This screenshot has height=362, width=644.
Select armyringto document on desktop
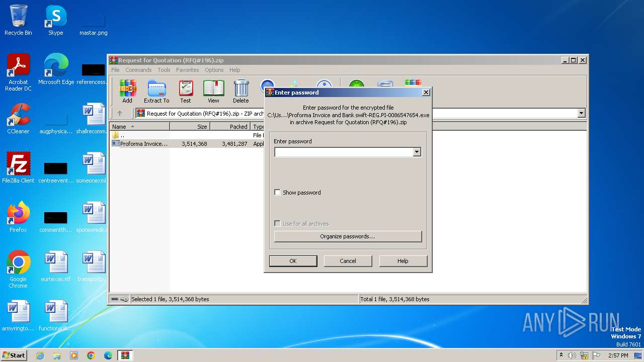18,316
